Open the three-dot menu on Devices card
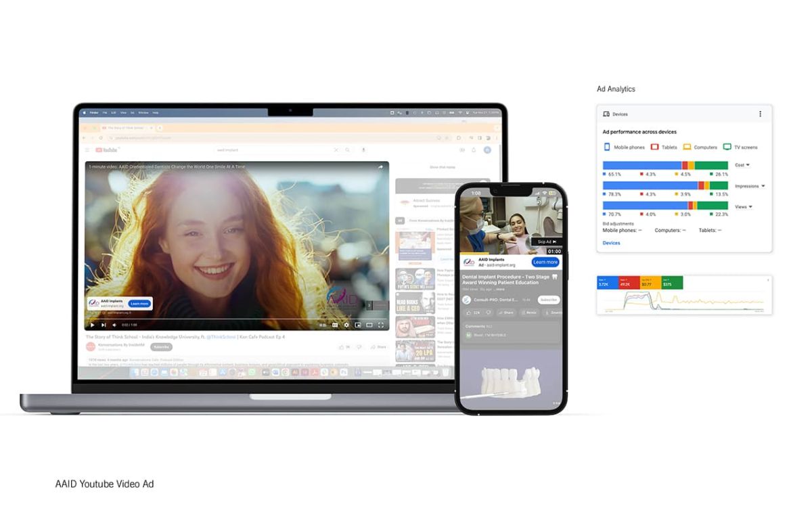 (760, 114)
